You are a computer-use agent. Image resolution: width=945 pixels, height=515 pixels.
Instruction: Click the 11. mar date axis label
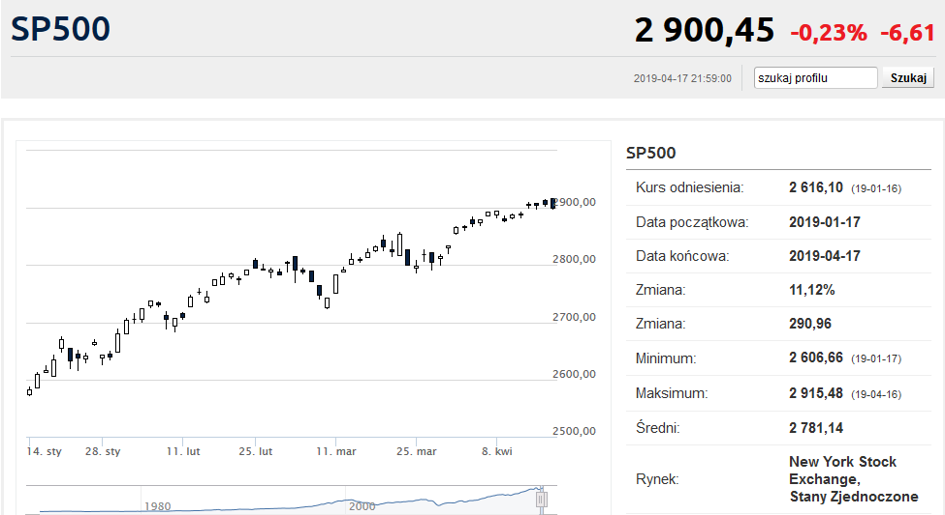tap(336, 451)
